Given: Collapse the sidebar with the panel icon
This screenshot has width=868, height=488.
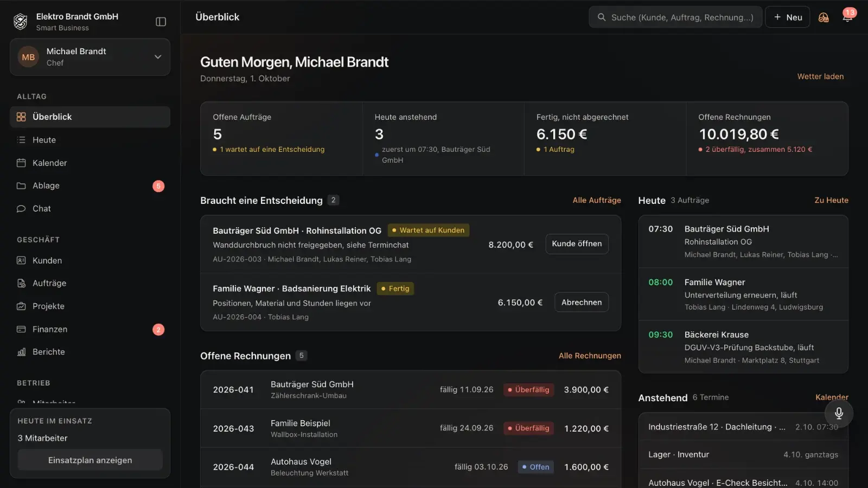Looking at the screenshot, I should pos(161,22).
